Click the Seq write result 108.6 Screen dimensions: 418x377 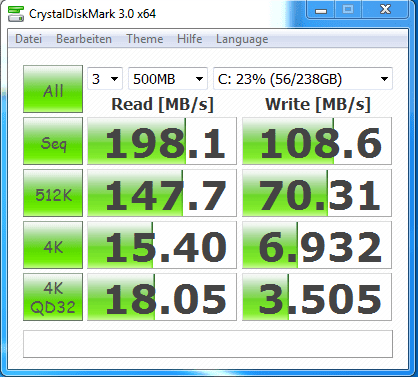point(317,141)
